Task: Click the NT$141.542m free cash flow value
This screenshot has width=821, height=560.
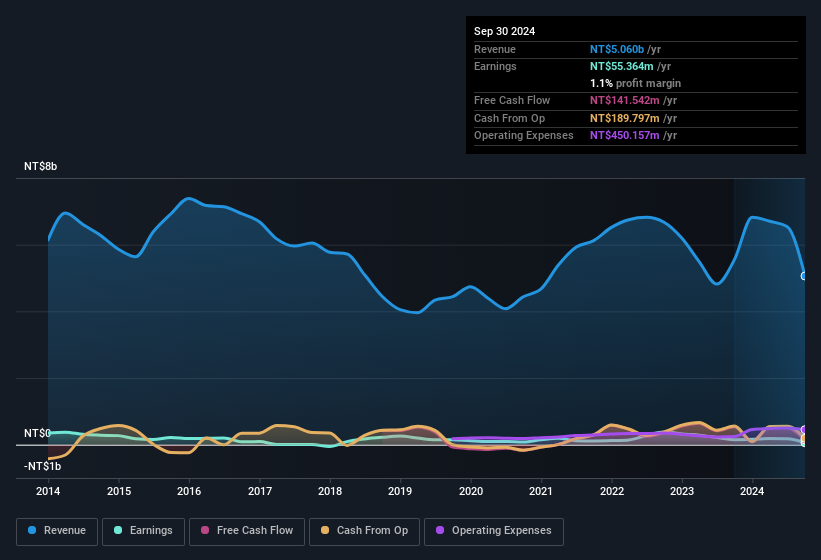Action: pos(625,100)
